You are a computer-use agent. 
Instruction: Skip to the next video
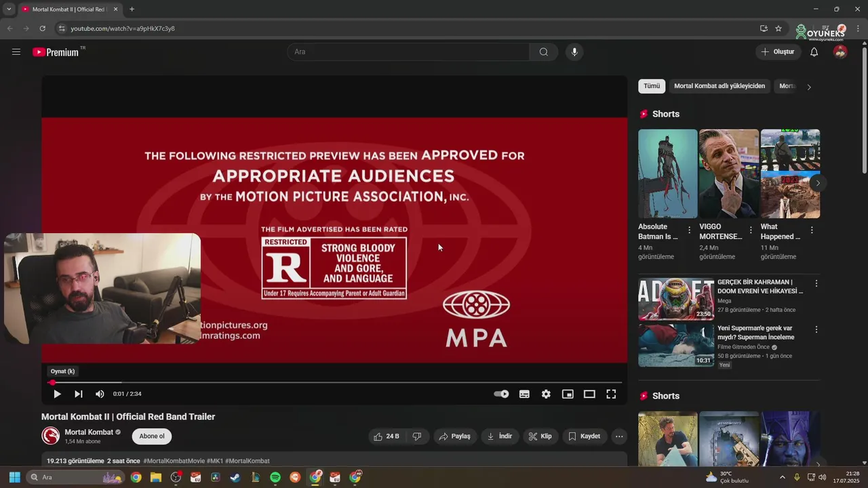(x=79, y=394)
